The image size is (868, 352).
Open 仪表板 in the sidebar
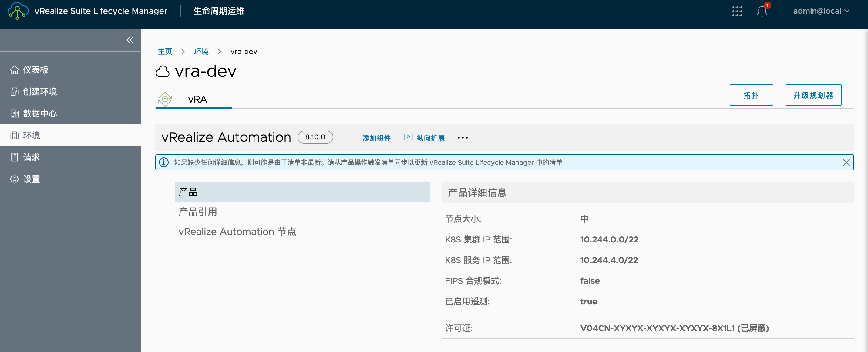[70, 70]
